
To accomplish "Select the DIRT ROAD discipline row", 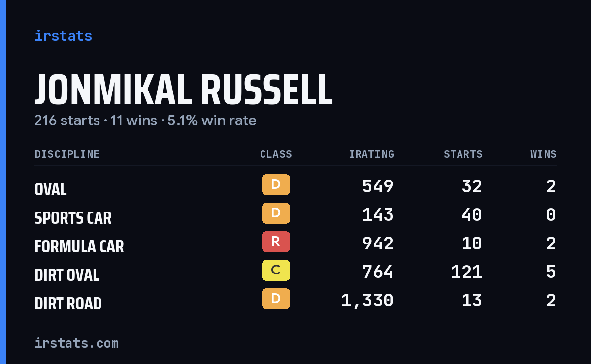I will (x=295, y=301).
